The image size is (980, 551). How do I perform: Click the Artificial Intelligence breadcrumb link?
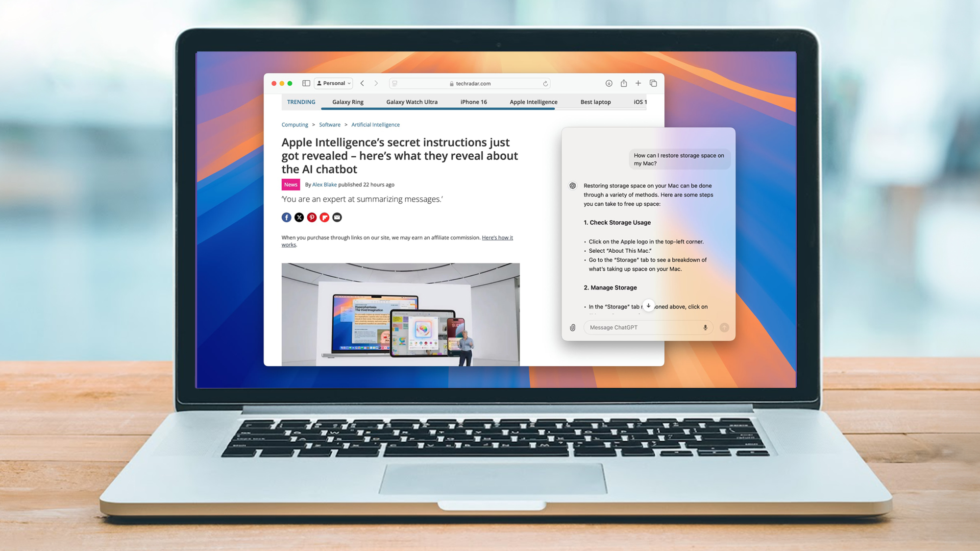click(374, 124)
